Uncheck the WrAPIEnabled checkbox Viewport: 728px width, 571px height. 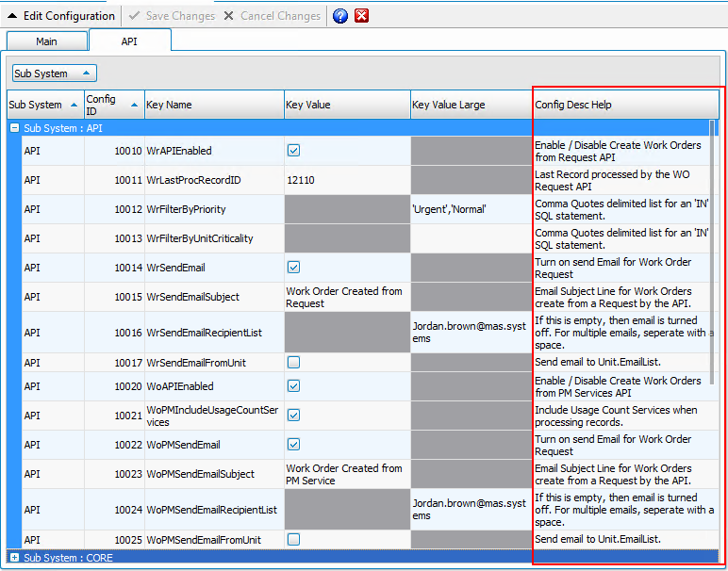[293, 150]
